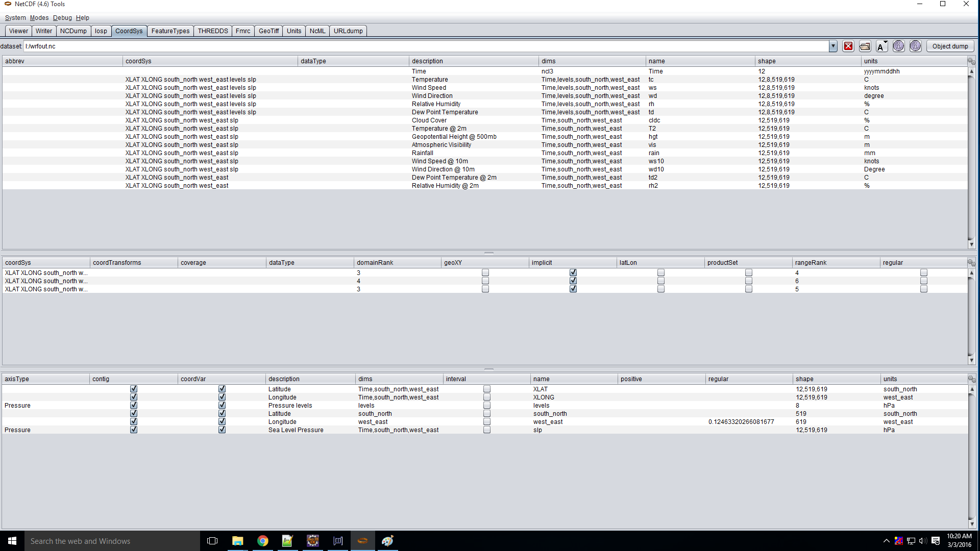Viewport: 980px width, 551px height.
Task: Open file chooser via folder icon
Action: (x=865, y=46)
